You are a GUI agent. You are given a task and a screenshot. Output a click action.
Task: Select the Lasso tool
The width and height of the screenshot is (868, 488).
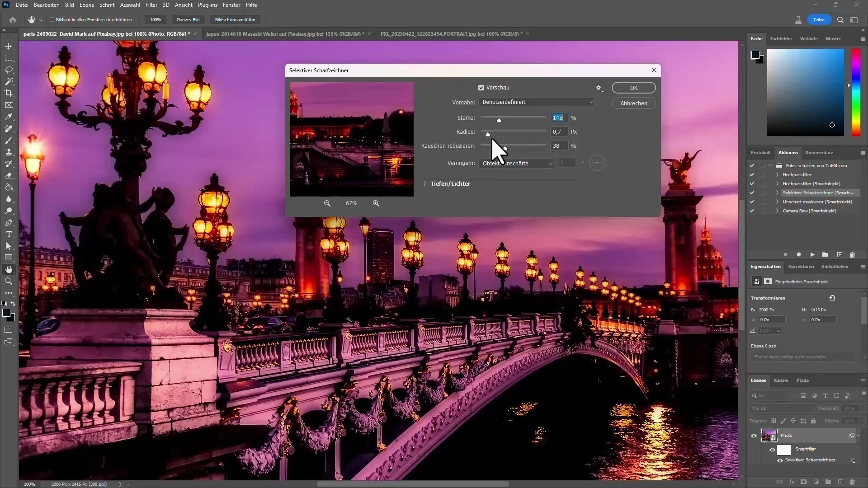pyautogui.click(x=9, y=70)
